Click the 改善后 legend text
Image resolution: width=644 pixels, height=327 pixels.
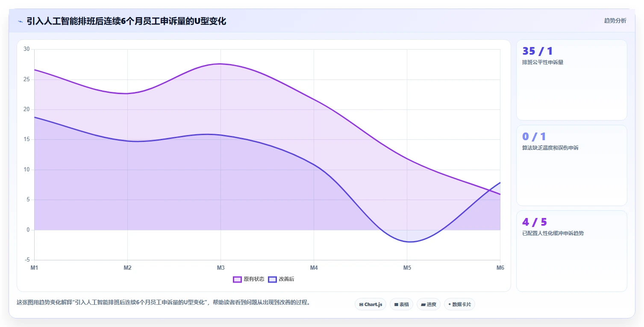tap(286, 279)
